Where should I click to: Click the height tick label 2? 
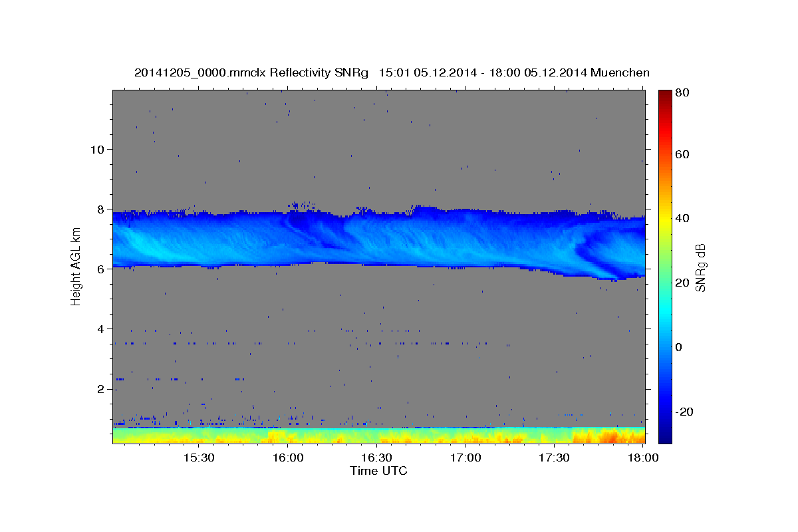(x=102, y=388)
